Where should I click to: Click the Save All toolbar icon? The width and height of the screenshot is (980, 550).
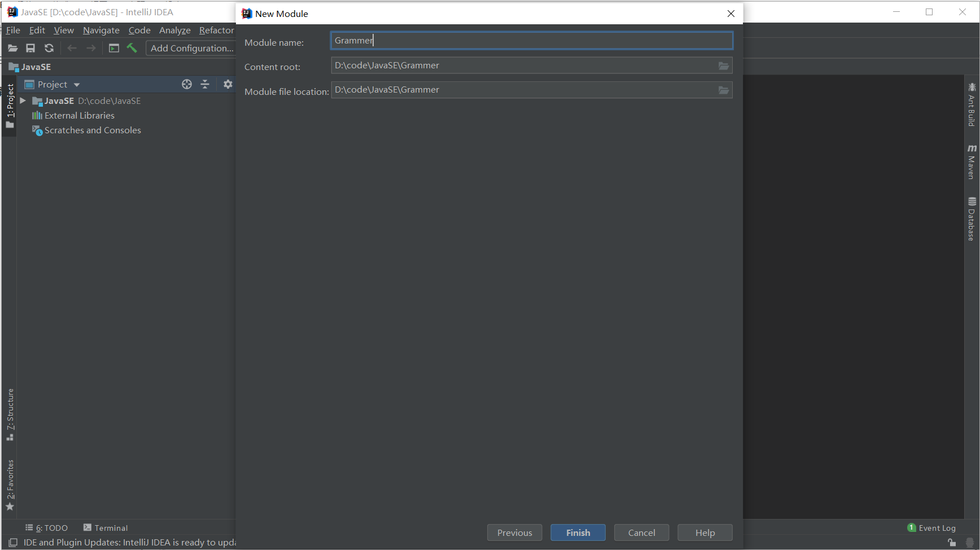click(30, 49)
